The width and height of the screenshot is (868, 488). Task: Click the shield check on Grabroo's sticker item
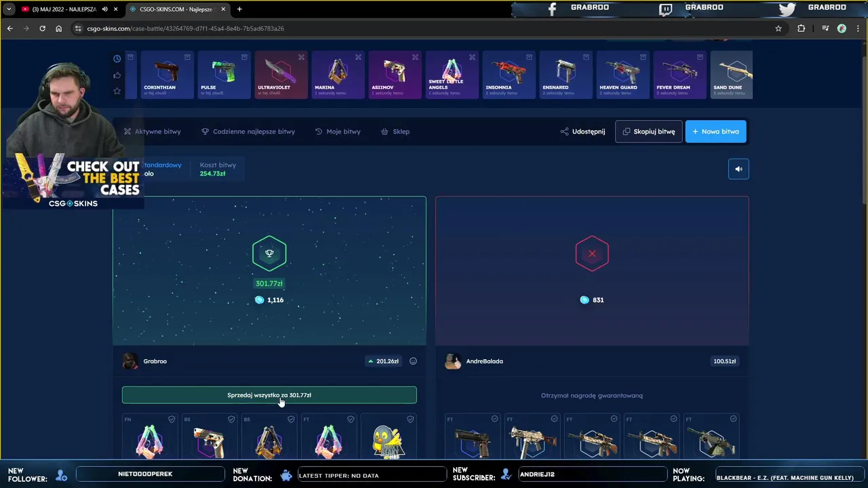click(410, 420)
